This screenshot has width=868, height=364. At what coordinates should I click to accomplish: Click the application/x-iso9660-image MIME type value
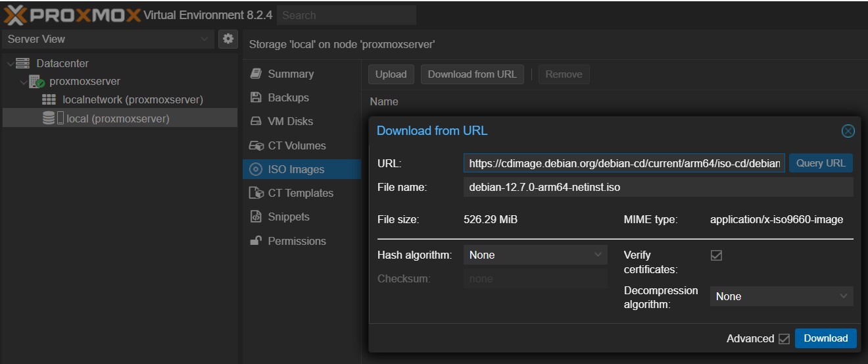tap(777, 220)
